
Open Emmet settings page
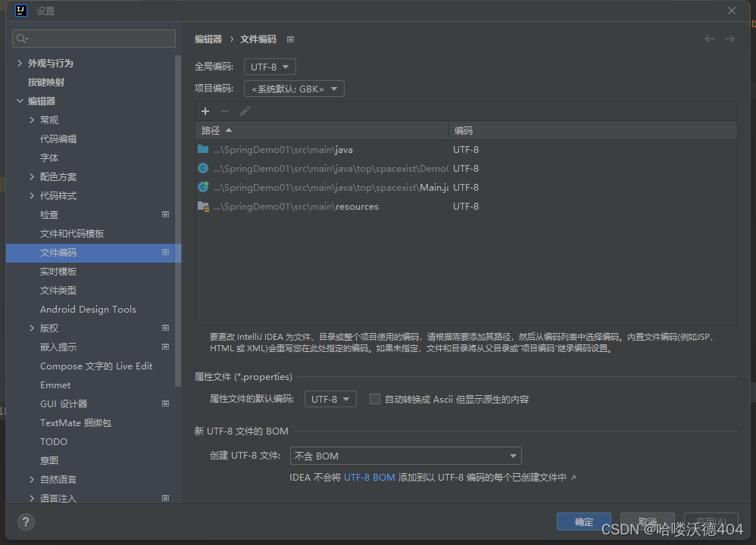click(x=55, y=385)
